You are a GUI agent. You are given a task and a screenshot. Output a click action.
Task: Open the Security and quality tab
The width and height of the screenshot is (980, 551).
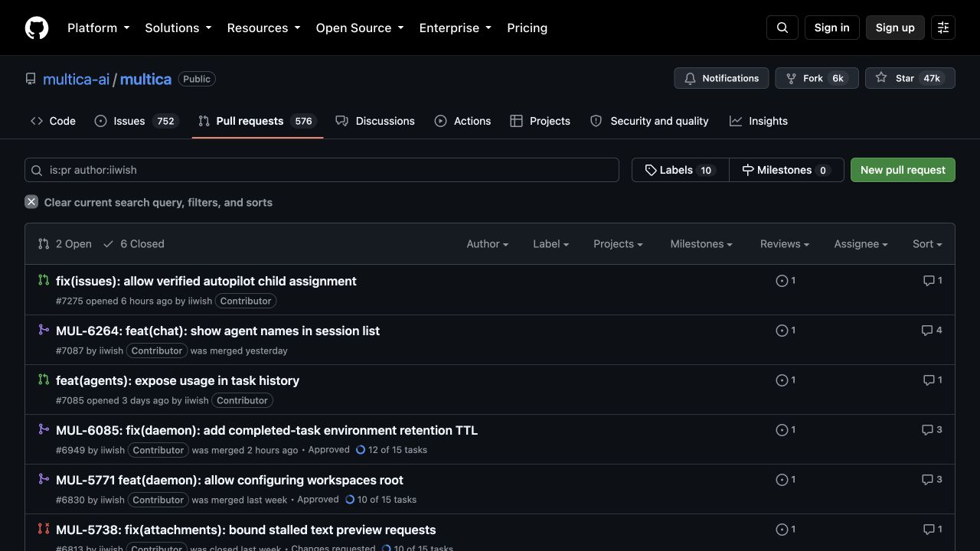[649, 121]
